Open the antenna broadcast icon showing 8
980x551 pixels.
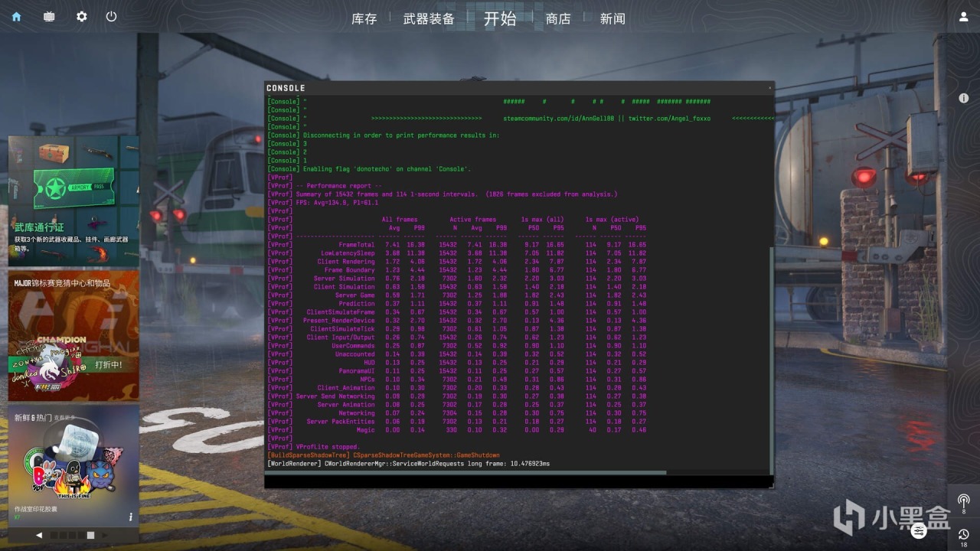point(964,502)
